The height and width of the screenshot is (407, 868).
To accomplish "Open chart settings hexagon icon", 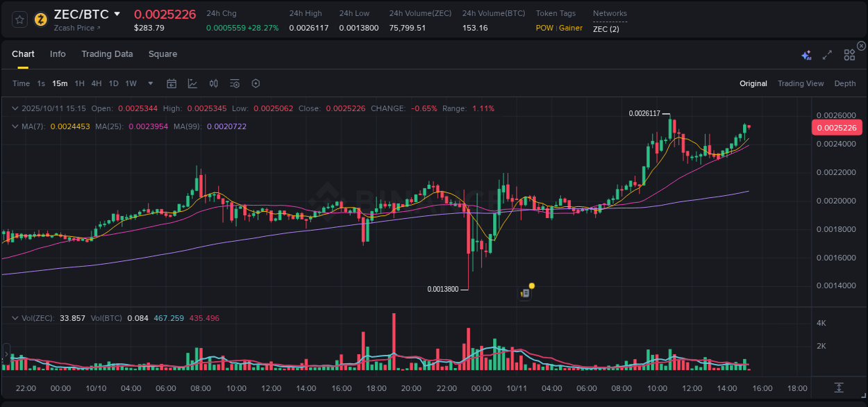I will 256,83.
